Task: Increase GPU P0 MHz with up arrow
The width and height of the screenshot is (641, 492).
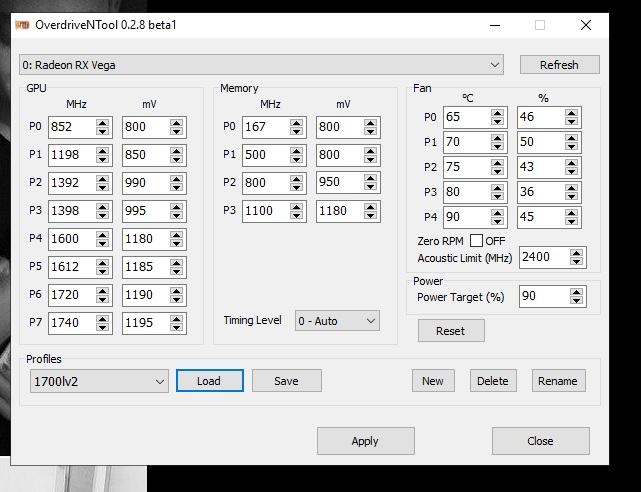Action: point(102,123)
